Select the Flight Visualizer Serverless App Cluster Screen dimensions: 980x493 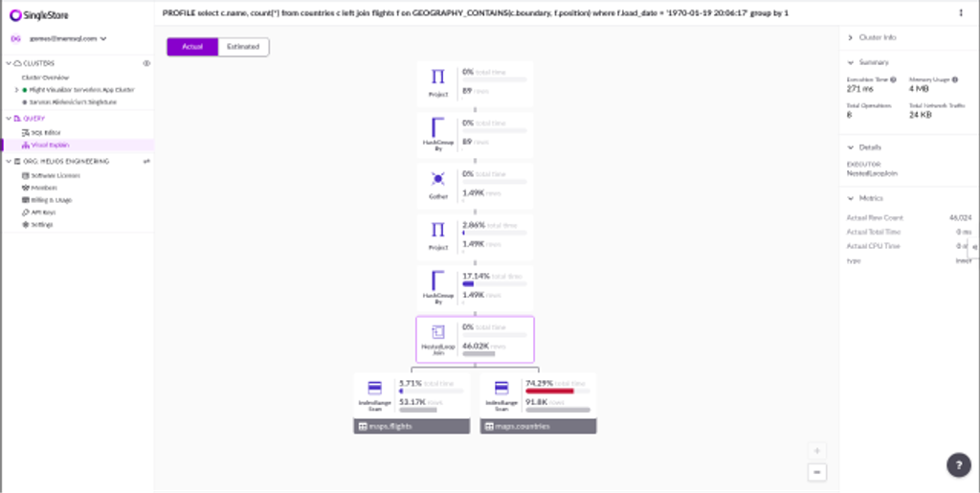(x=82, y=90)
